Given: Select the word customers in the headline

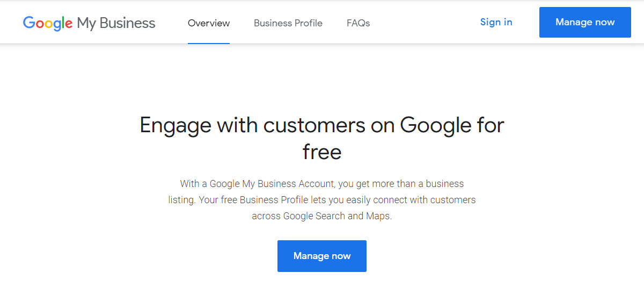Looking at the screenshot, I should click(314, 125).
